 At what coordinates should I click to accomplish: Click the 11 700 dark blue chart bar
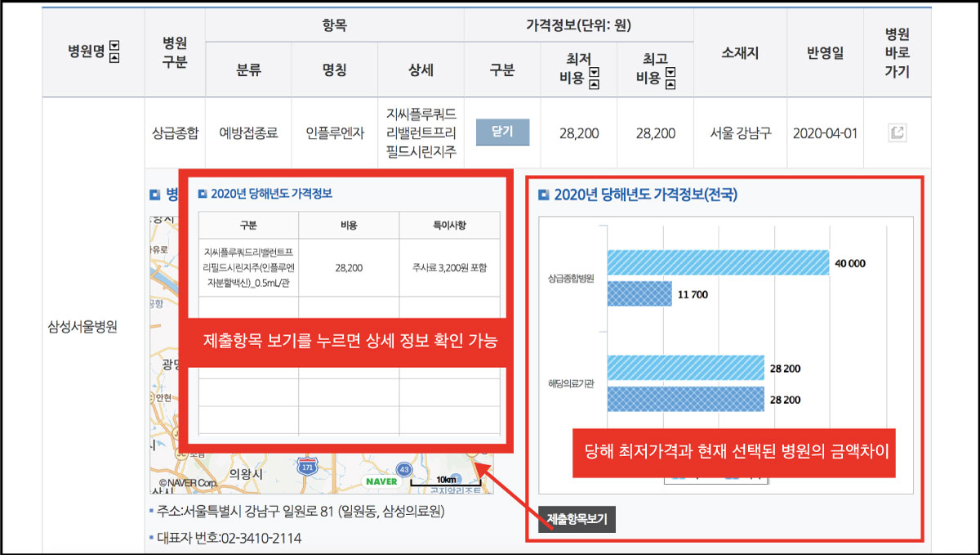tap(639, 293)
